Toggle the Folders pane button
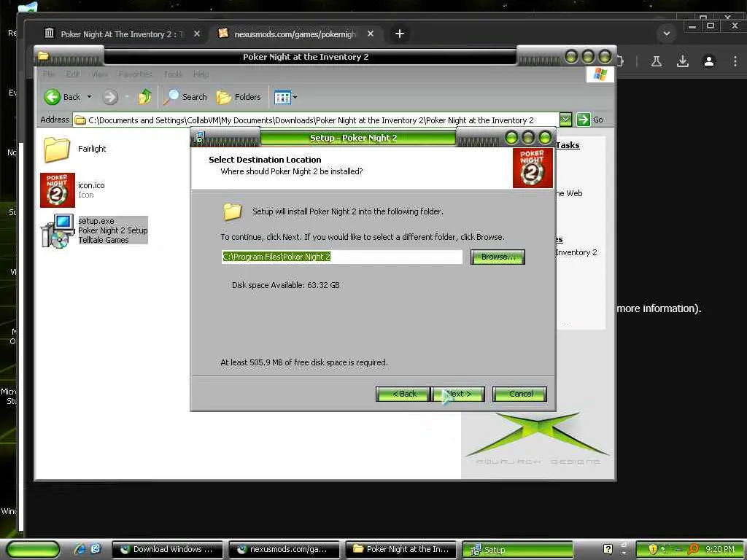 (239, 97)
